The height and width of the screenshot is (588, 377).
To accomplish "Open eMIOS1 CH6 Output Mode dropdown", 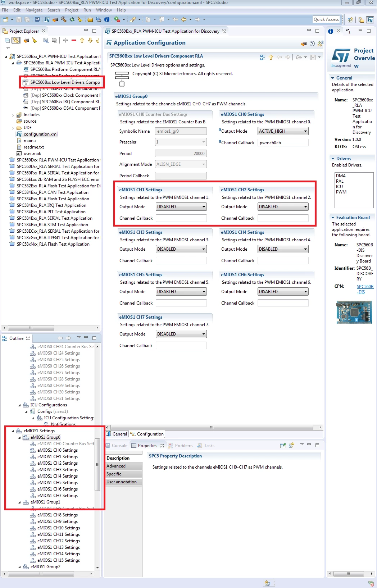I will 283,292.
